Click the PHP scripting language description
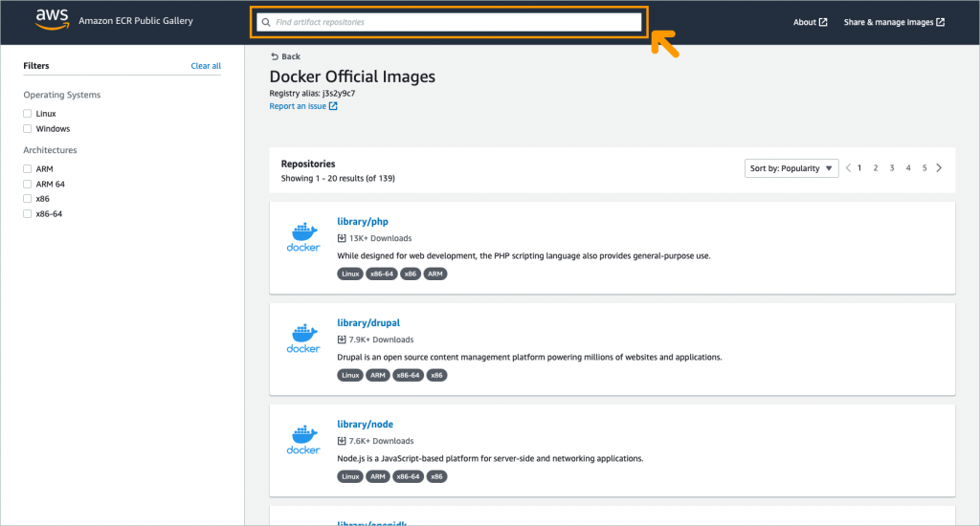 (523, 255)
